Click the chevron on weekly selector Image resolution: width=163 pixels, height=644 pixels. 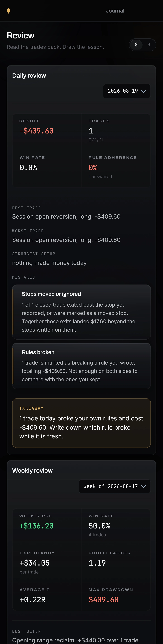[143, 486]
